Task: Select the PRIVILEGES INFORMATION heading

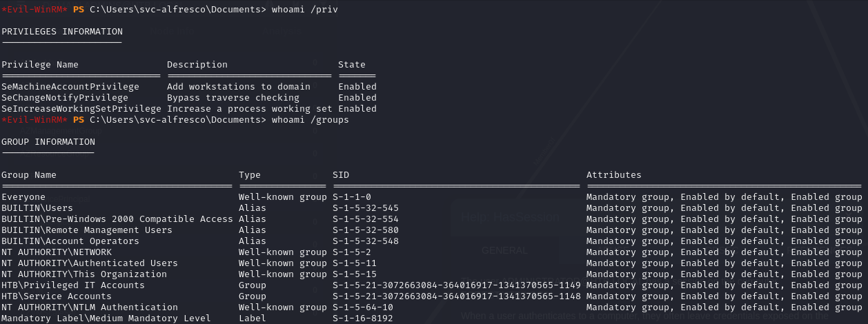Action: tap(62, 32)
